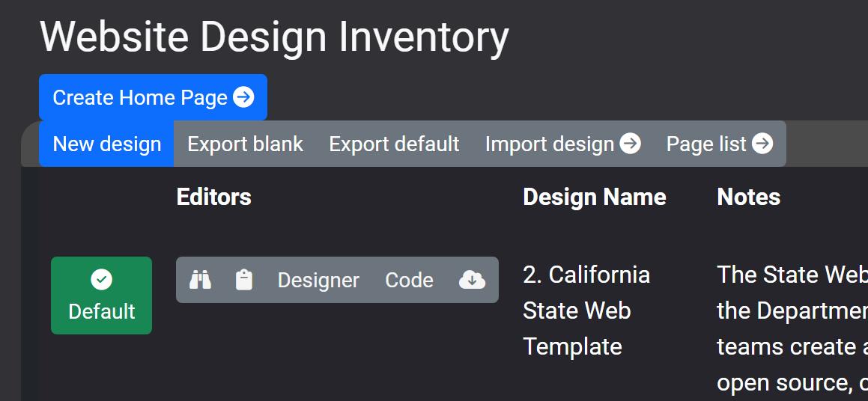The height and width of the screenshot is (401, 868).
Task: Select the New design button
Action: point(107,144)
